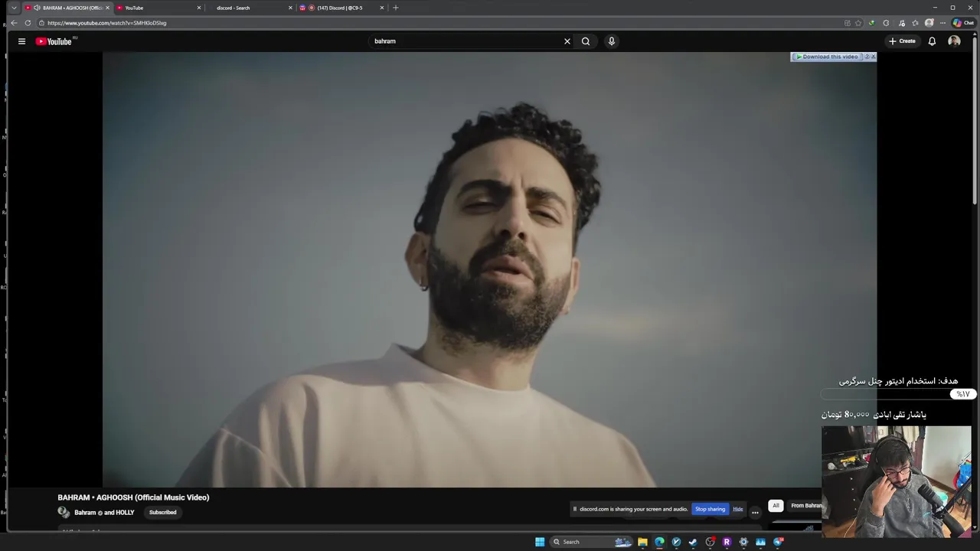Click the page vertical scrollbar
Image resolution: width=980 pixels, height=551 pixels.
click(975, 122)
